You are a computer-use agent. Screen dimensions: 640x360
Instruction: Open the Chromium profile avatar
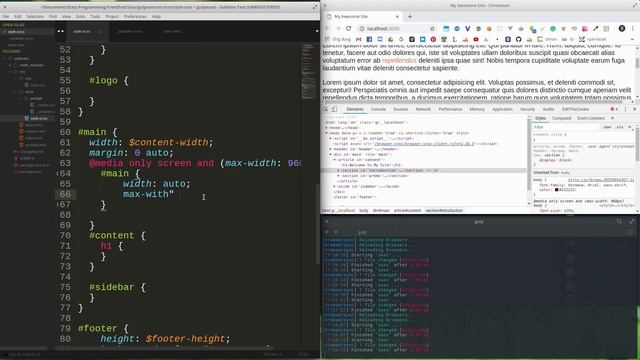(622, 28)
